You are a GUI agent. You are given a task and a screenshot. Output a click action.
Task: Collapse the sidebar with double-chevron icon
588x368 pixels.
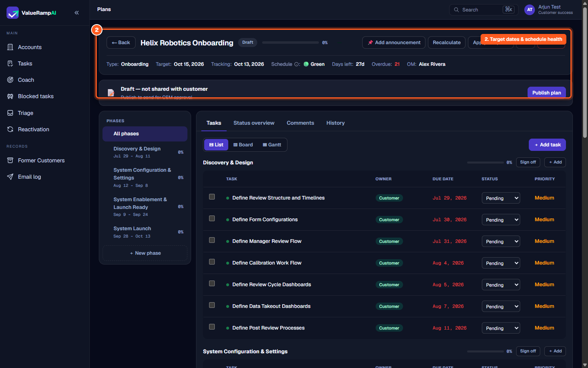click(x=77, y=13)
